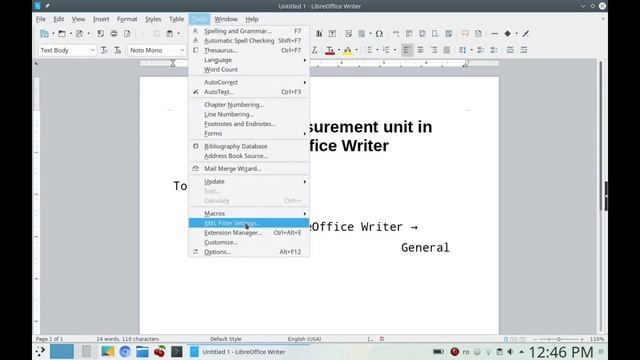Toggle Justified alignment button
640x360 pixels.
(447, 50)
